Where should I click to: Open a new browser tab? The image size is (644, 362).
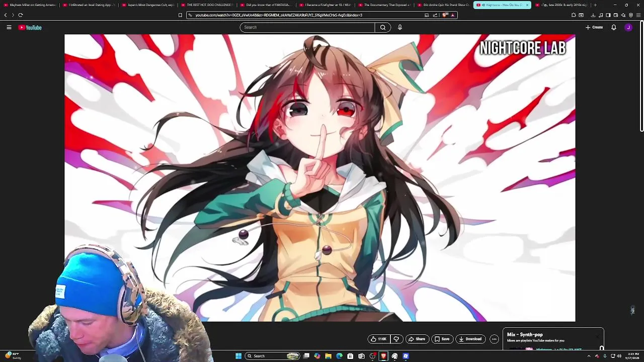point(595,5)
